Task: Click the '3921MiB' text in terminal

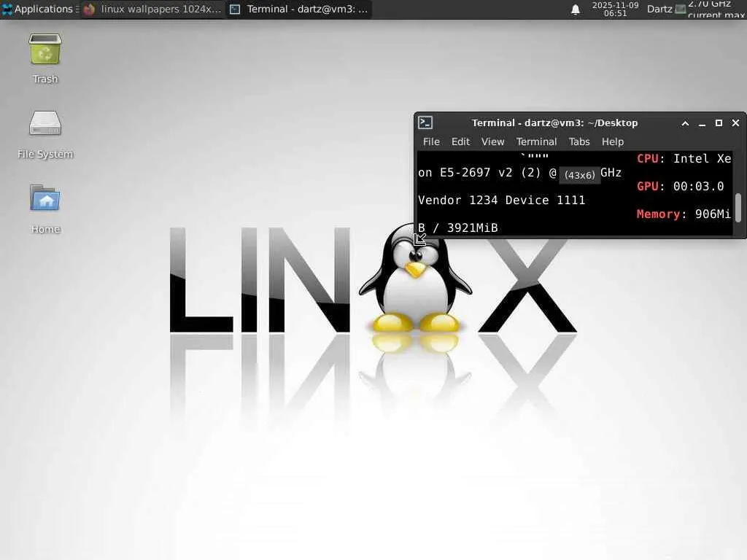Action: pos(472,228)
